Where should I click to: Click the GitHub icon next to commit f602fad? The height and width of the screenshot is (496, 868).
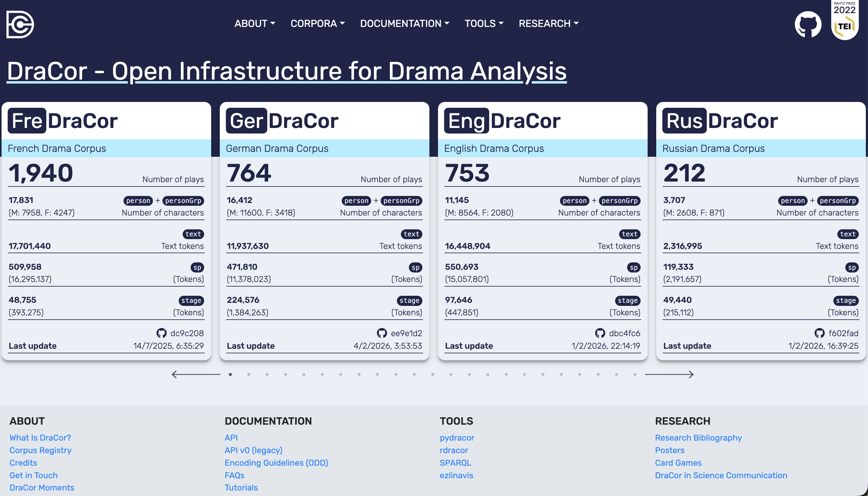[x=819, y=333]
